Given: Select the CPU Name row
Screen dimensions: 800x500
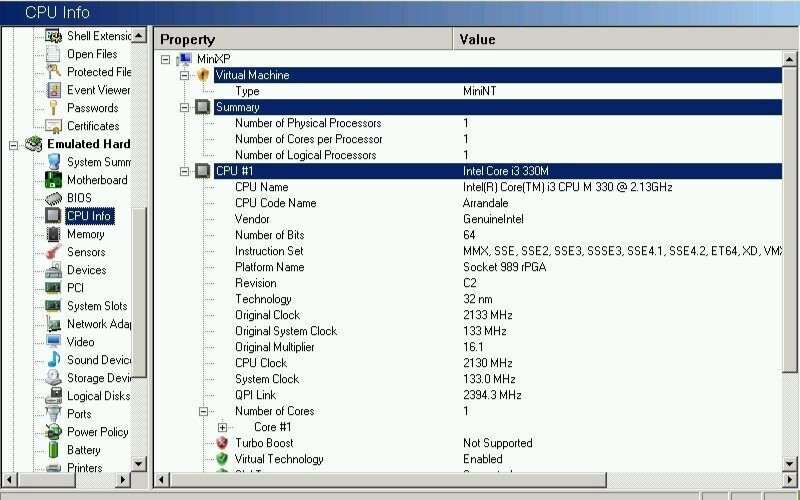Looking at the screenshot, I should click(x=497, y=187).
